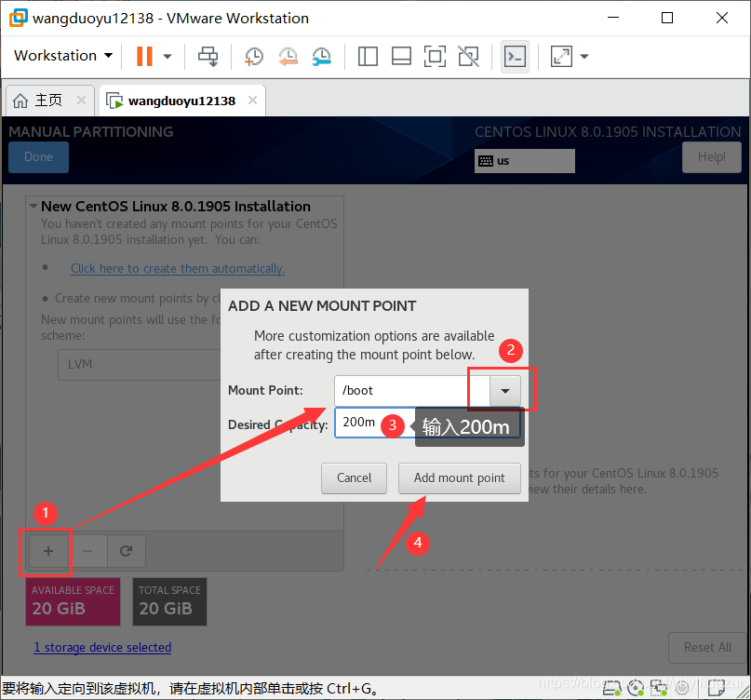Screen dimensions: 751x700
Task: Minimize the VMware Workstation window
Action: pos(613,18)
